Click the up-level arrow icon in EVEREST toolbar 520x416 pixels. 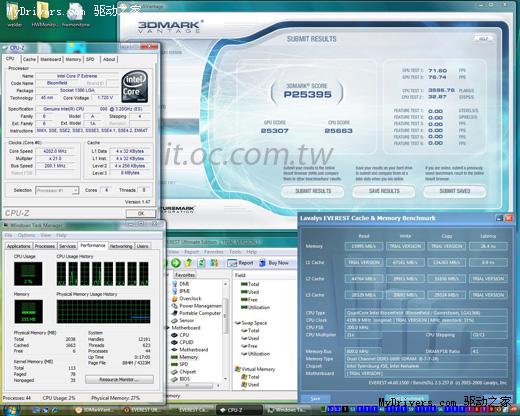[189, 263]
